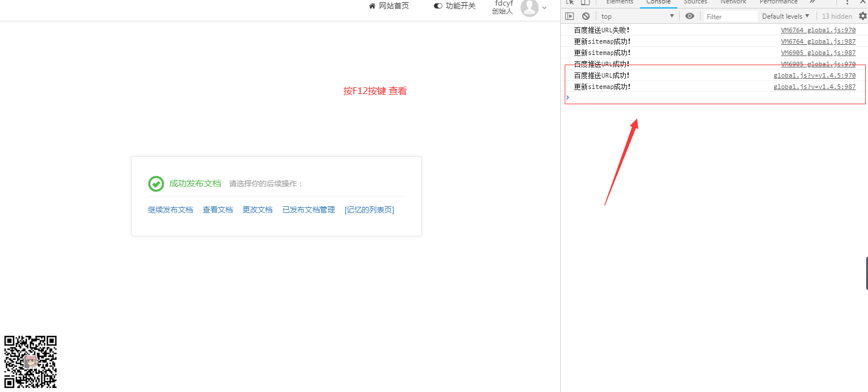This screenshot has height=392, width=868.
Task: Click the green success checkmark icon
Action: [156, 184]
